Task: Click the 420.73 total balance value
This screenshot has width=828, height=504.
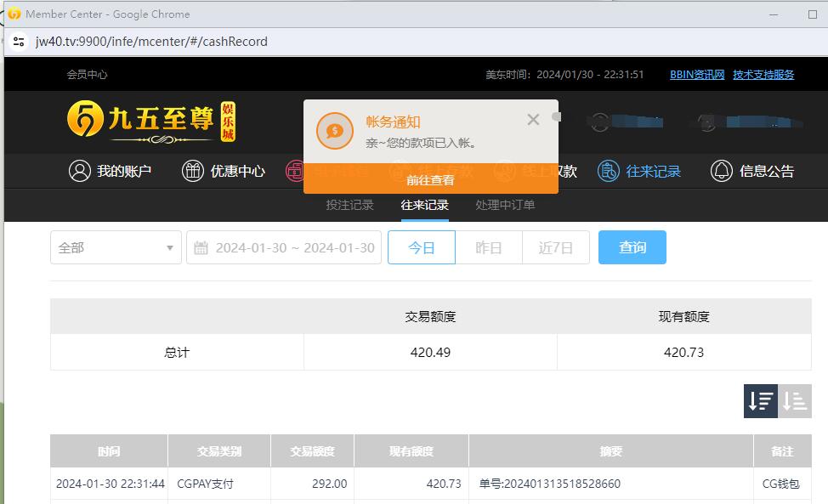Action: 683,352
